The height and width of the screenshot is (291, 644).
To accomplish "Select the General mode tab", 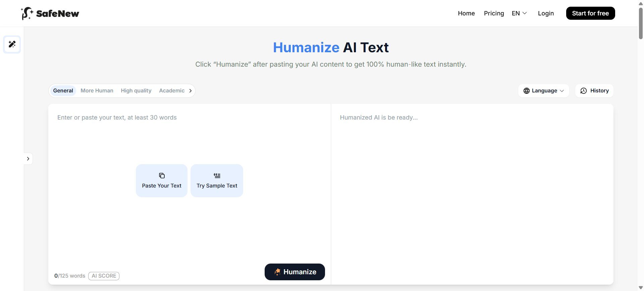I will click(63, 91).
